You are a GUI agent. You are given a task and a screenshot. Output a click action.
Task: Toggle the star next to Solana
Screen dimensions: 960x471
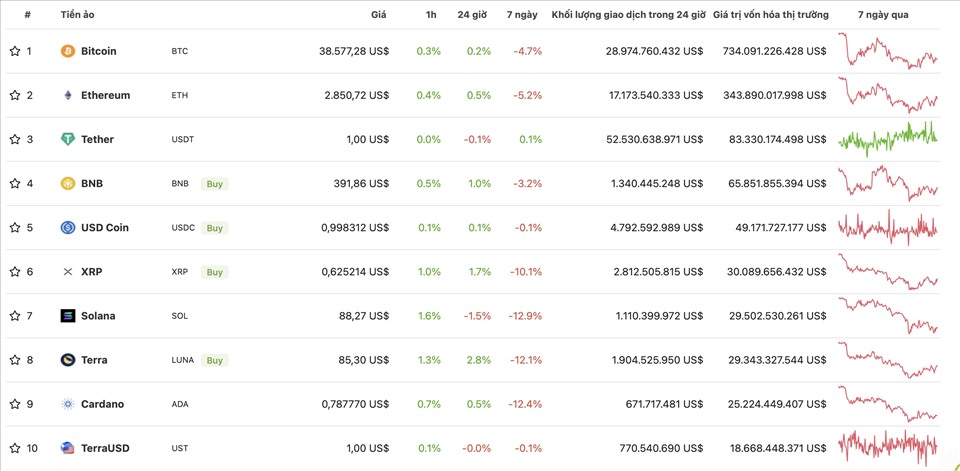click(15, 316)
